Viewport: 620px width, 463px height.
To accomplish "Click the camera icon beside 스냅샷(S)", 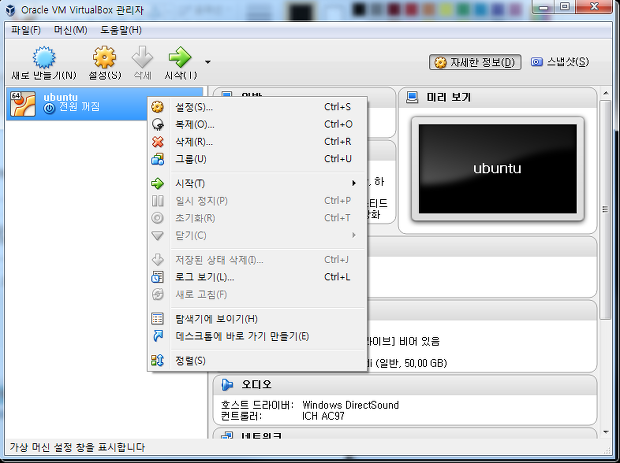I will 537,62.
